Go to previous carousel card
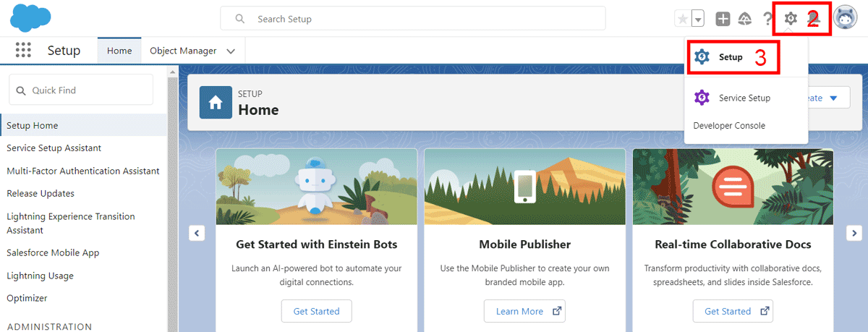868x332 pixels. click(197, 233)
